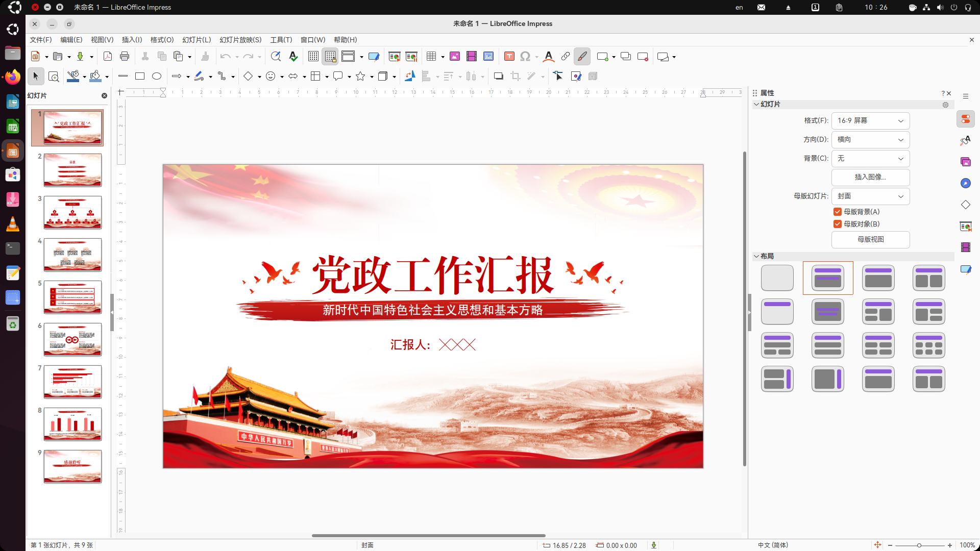Click the 插入图像... button
This screenshot has width=980, height=551.
pyautogui.click(x=870, y=178)
